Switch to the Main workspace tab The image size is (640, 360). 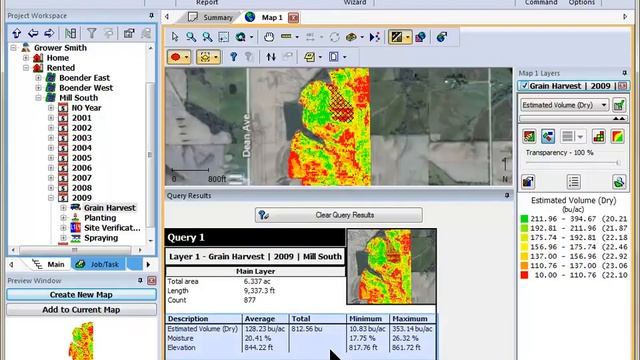click(x=49, y=264)
